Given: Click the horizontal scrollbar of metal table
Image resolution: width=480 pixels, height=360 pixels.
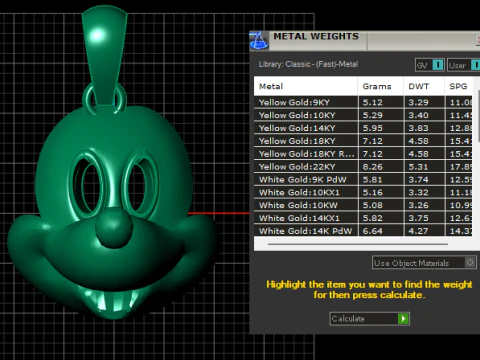Looking at the screenshot, I should (x=358, y=244).
